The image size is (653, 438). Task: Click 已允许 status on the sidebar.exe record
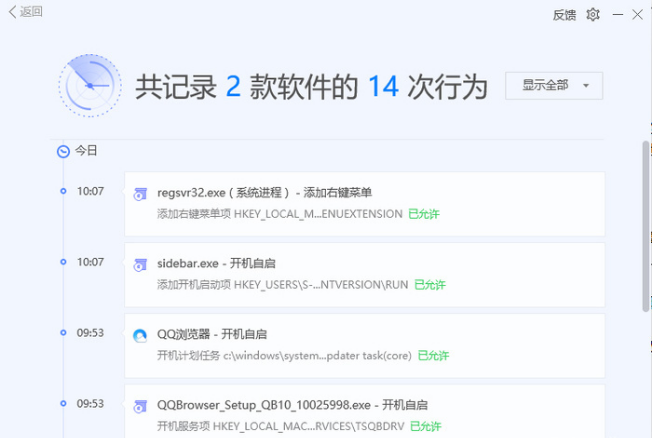tap(430, 285)
